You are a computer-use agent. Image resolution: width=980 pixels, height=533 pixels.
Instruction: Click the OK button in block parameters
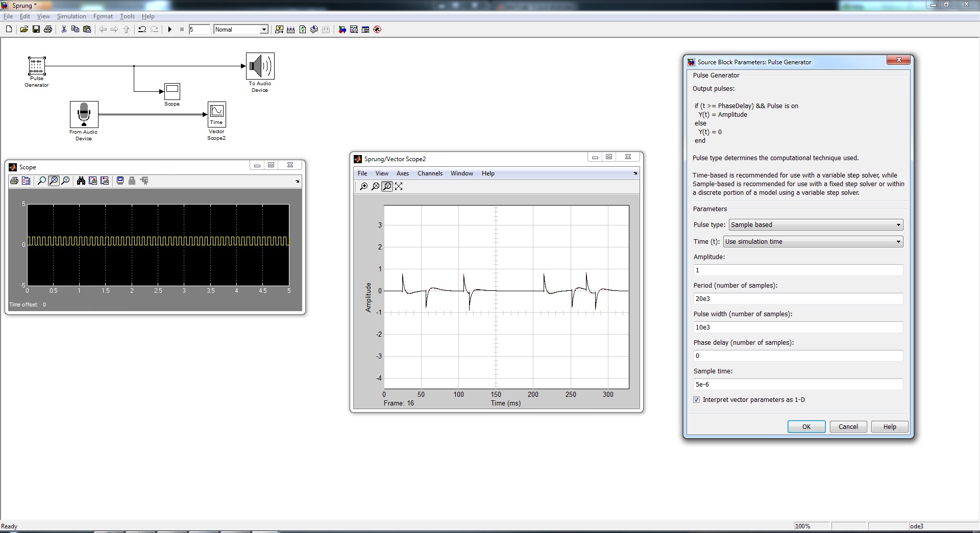coord(806,427)
